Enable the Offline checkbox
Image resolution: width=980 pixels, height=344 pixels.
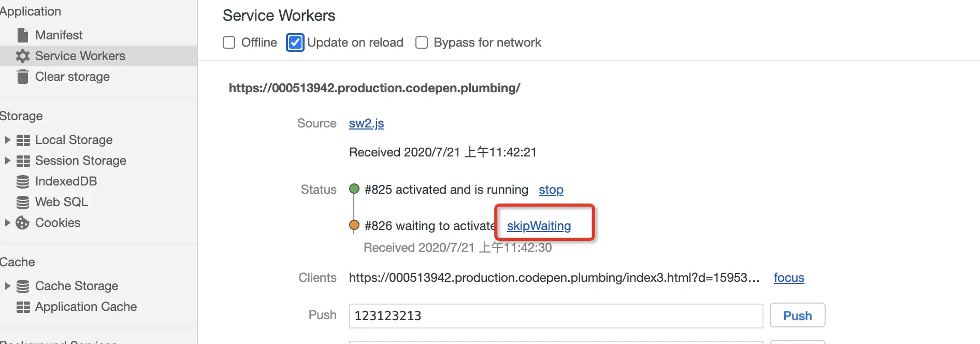click(229, 42)
